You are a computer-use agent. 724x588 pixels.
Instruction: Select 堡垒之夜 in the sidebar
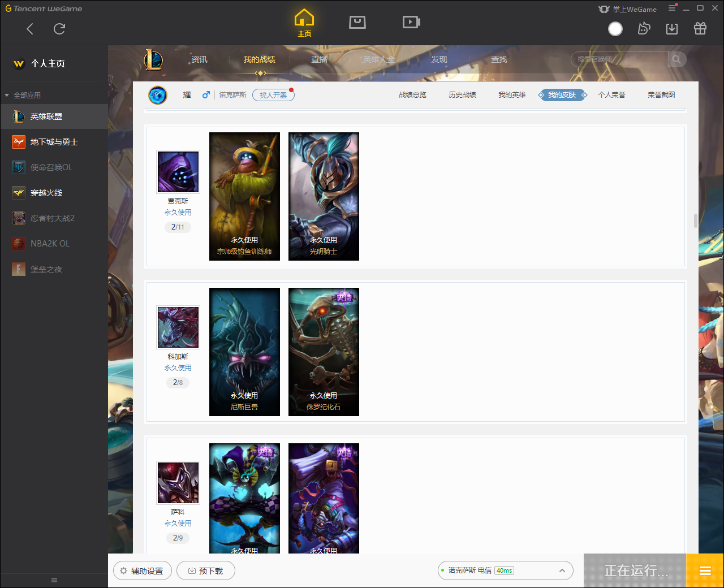coord(54,269)
